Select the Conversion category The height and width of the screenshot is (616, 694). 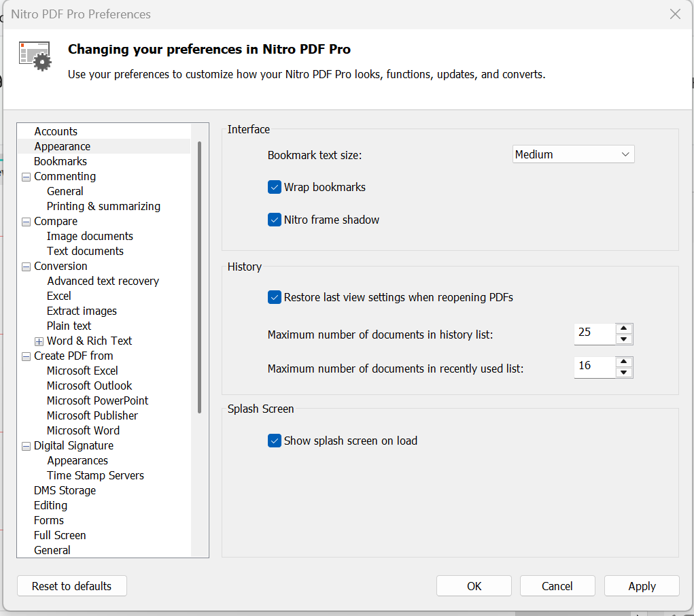pyautogui.click(x=60, y=266)
